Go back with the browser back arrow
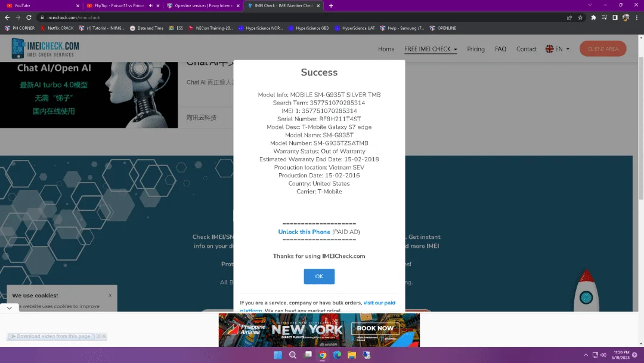Screen dimensions: 644x363 7,17
